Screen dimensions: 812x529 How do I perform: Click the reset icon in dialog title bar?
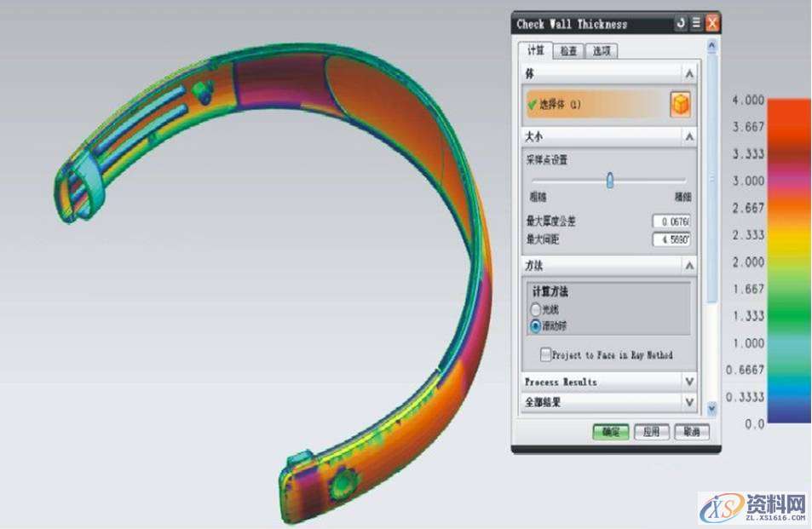point(681,24)
